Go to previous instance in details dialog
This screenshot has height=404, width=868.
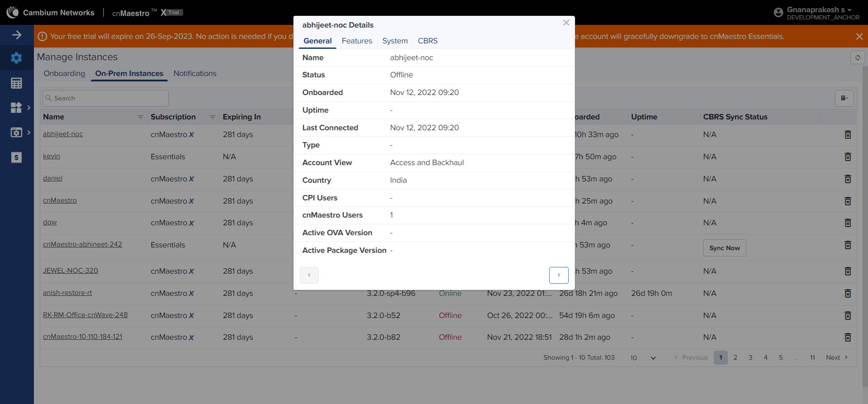(x=309, y=275)
